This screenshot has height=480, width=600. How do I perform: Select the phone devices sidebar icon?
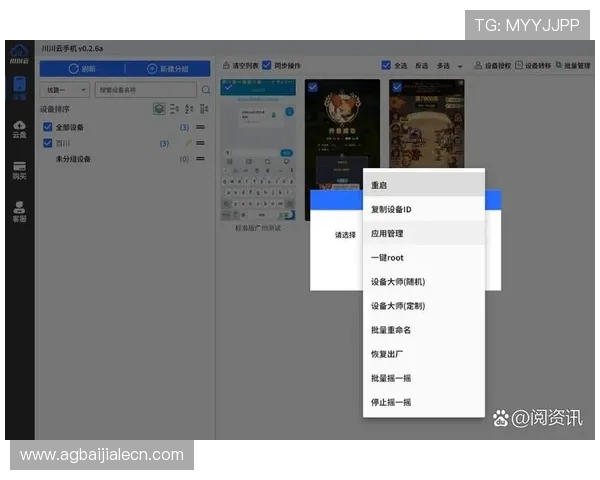[x=19, y=88]
